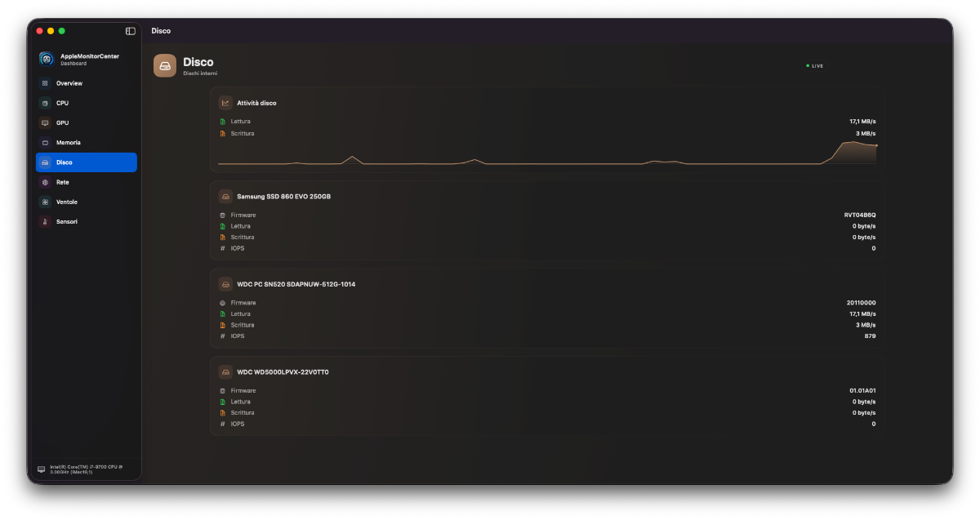The width and height of the screenshot is (980, 520).
Task: Open the Sensori thermometer icon
Action: pos(45,221)
